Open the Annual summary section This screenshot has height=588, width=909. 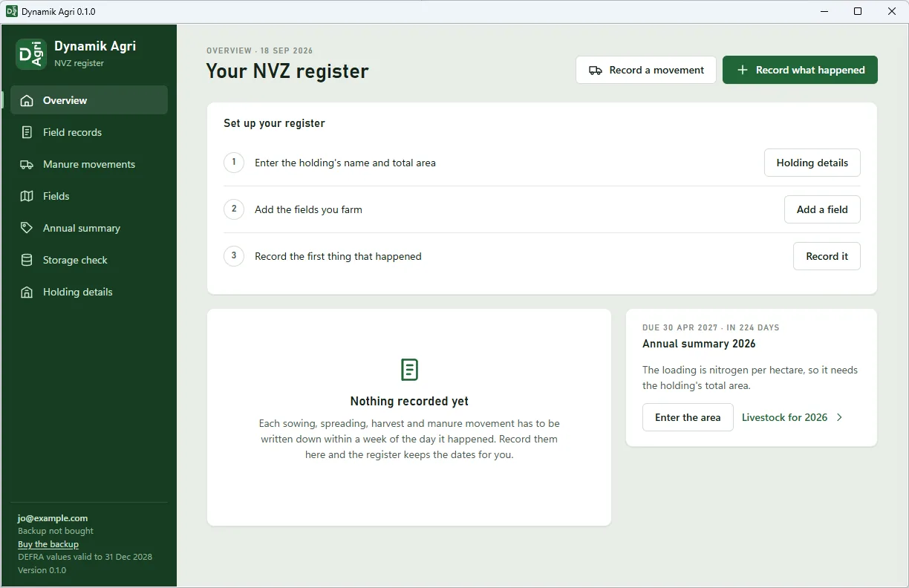tap(89, 228)
